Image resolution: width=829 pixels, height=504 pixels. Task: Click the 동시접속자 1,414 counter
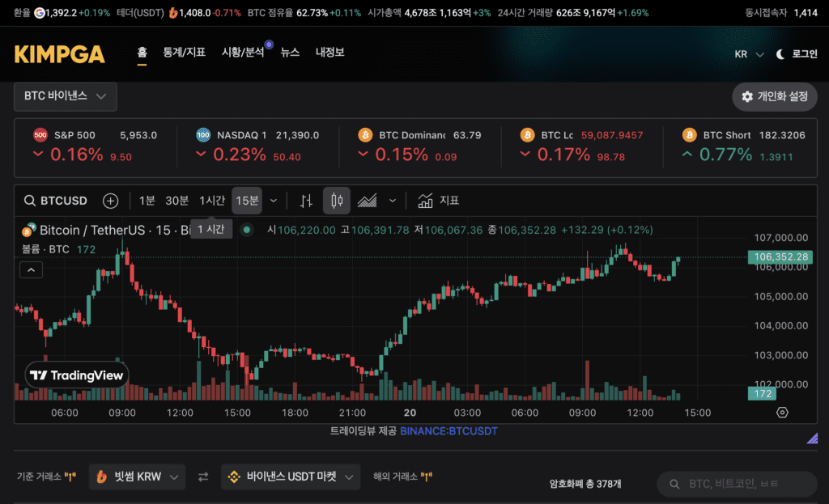pyautogui.click(x=781, y=13)
